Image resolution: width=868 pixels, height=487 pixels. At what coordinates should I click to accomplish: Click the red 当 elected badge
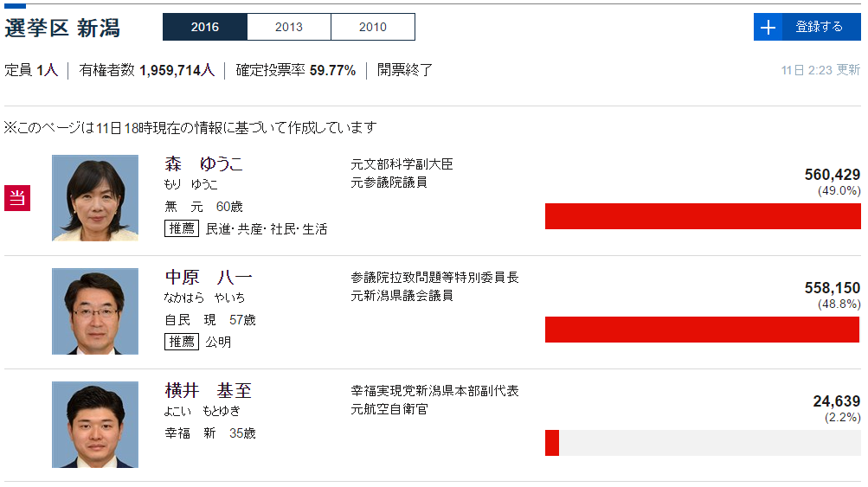[x=17, y=198]
